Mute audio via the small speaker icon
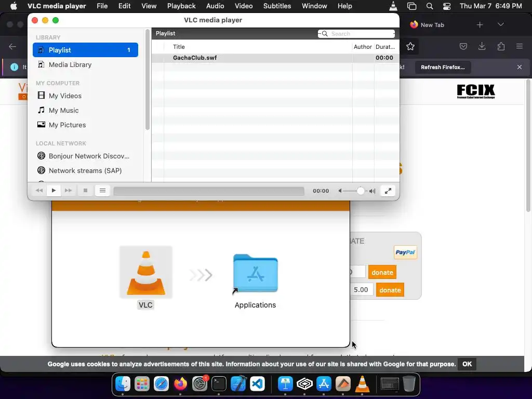 [340, 191]
